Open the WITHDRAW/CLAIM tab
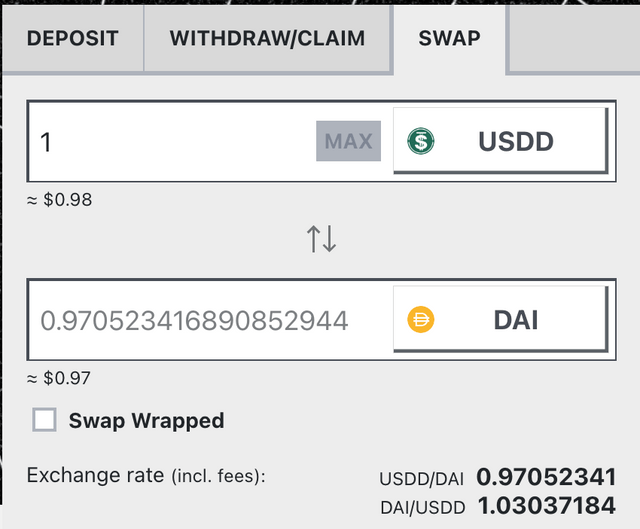Screen dimensions: 640x529 point(267,39)
